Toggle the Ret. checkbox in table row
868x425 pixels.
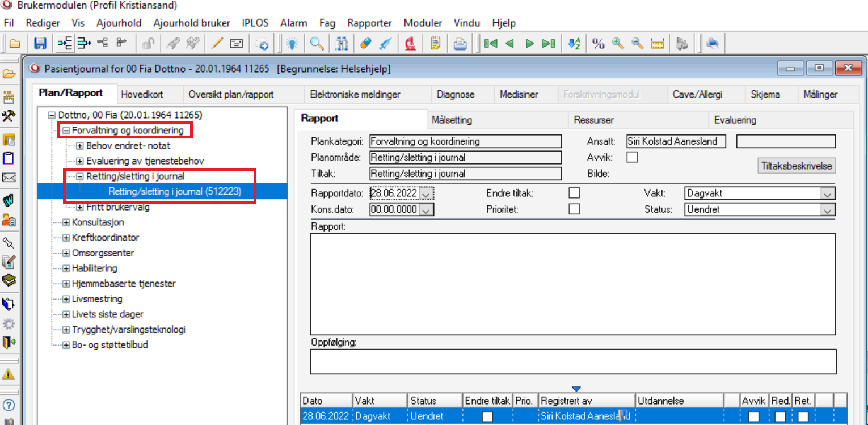point(803,416)
